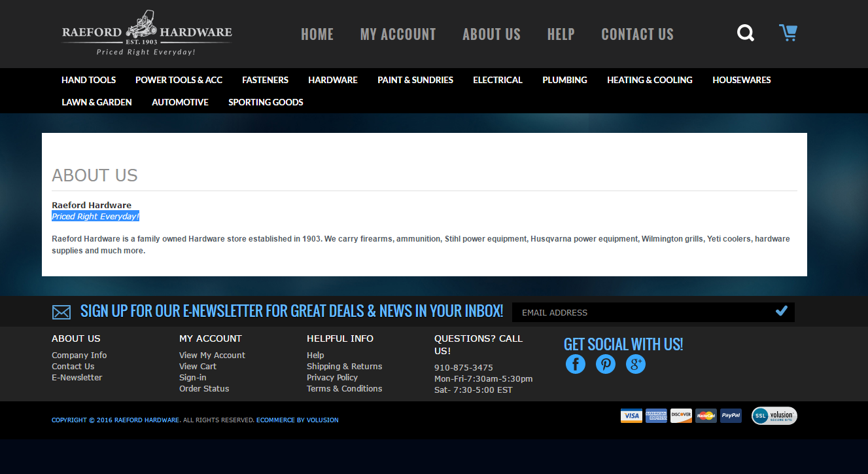
Task: Open the E-Newsletter footer link
Action: pos(77,378)
